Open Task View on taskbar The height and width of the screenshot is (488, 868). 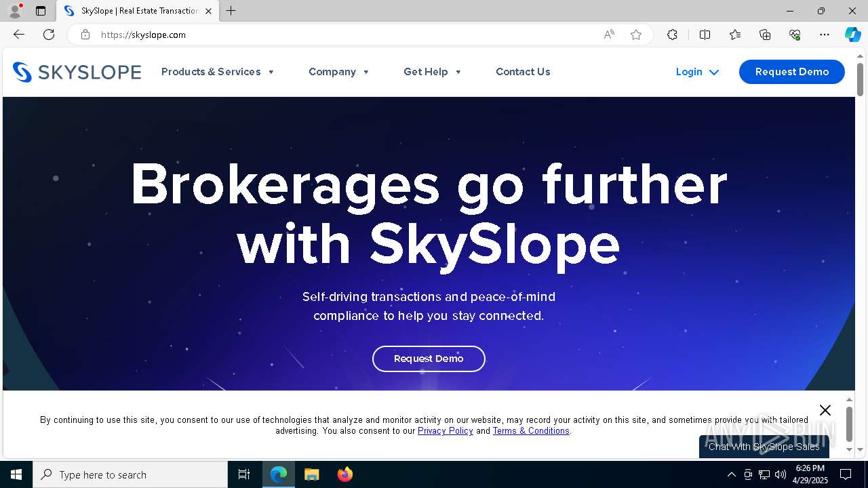[244, 474]
